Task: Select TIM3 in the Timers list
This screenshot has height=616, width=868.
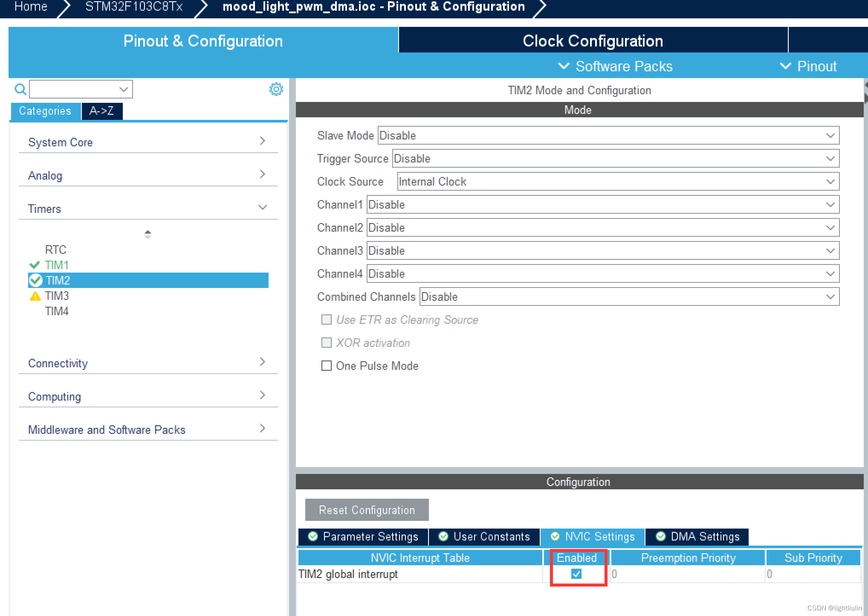Action: [57, 296]
